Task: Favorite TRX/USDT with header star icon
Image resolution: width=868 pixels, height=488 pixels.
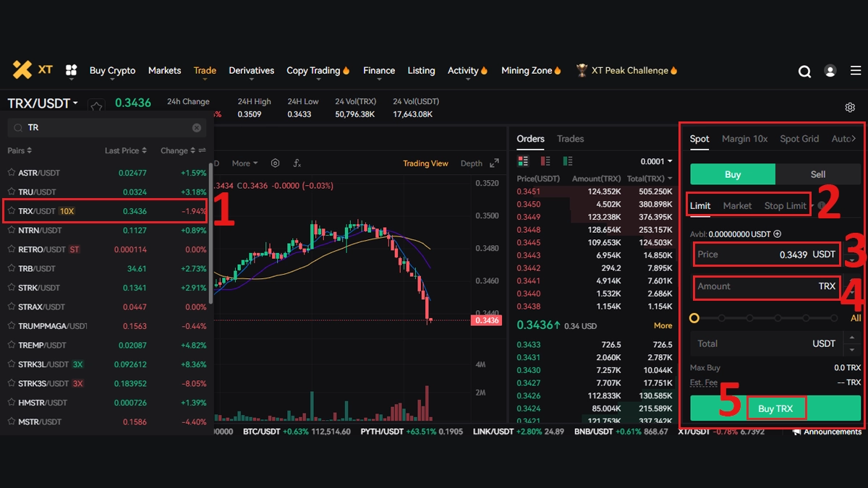Action: coord(97,106)
